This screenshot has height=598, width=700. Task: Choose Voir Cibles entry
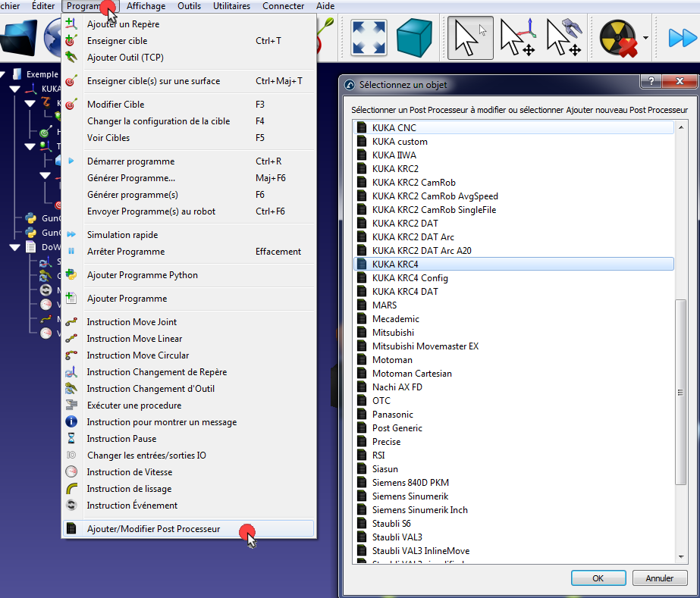click(188, 137)
